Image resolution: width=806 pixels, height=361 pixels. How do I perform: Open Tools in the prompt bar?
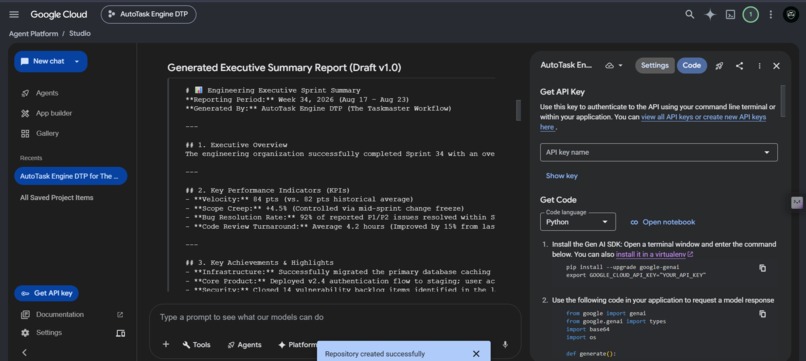click(x=196, y=345)
